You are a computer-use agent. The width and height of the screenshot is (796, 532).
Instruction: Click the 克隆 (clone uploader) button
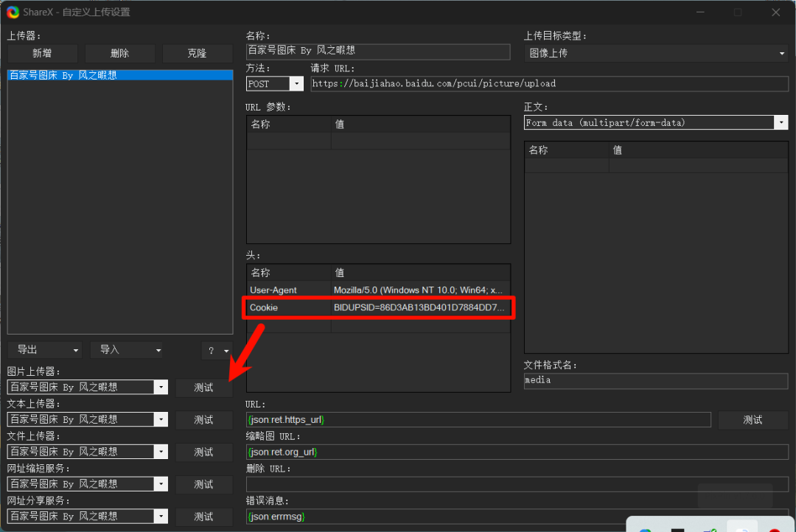197,53
